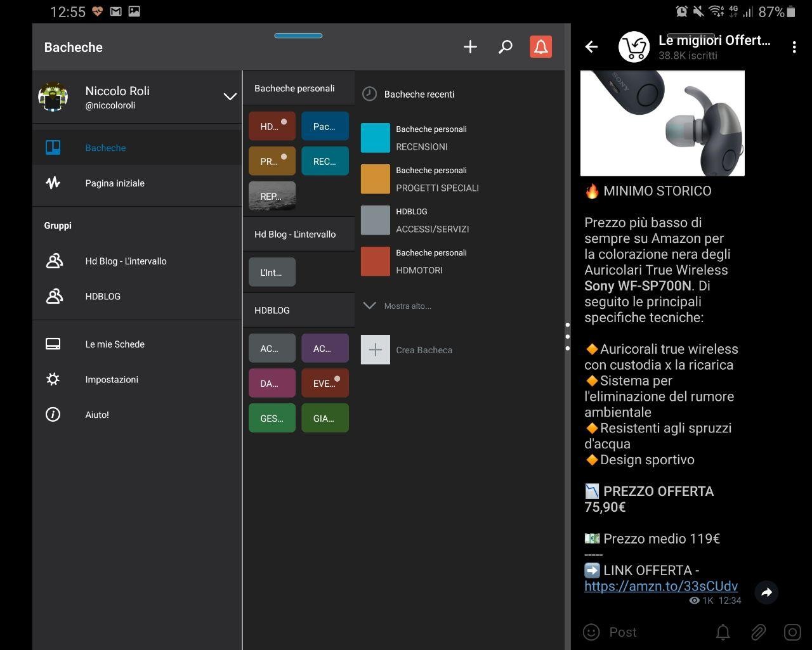Open the purple AC... board tile

[325, 348]
